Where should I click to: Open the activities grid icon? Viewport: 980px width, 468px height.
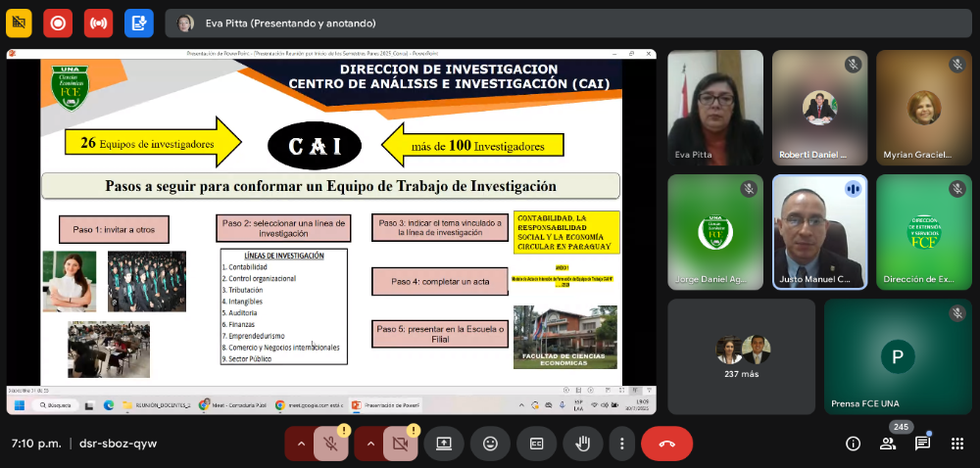956,444
